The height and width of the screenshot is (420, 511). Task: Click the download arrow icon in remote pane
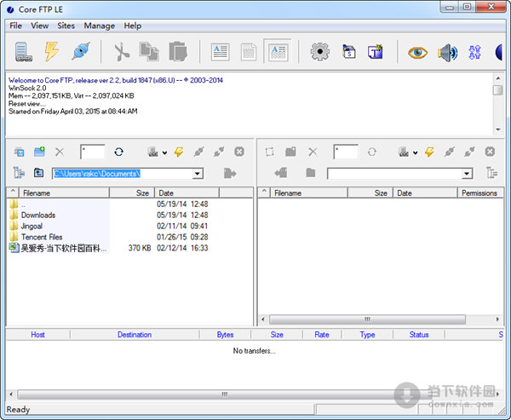[x=281, y=172]
